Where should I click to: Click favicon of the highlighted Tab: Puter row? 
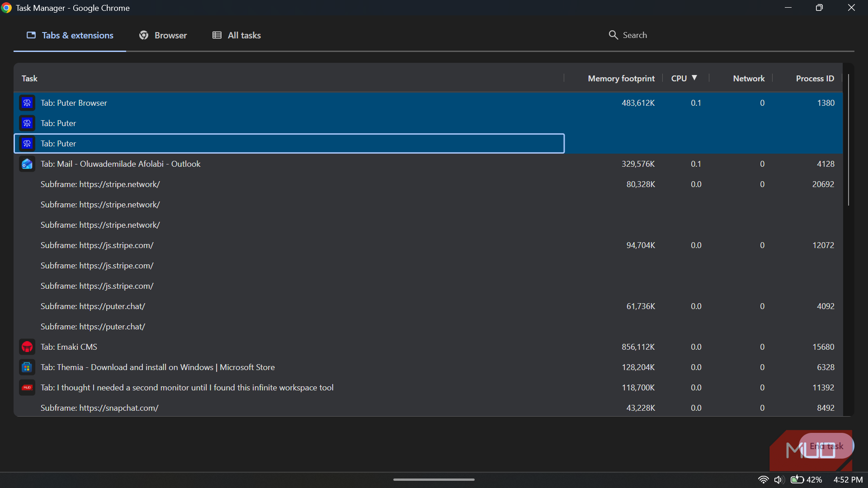click(27, 144)
